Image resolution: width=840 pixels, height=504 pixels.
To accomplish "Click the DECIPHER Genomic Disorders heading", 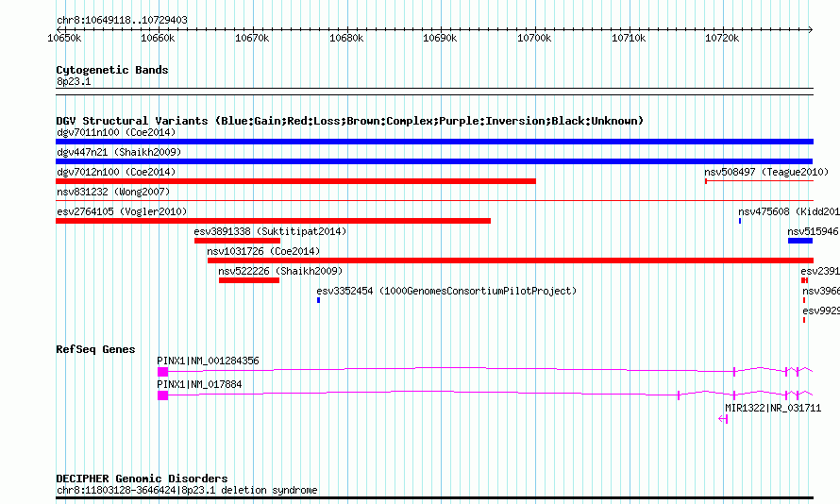I will [142, 479].
